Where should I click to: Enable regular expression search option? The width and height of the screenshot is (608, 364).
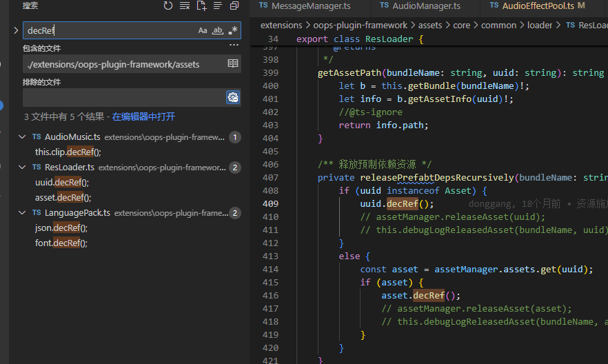233,30
